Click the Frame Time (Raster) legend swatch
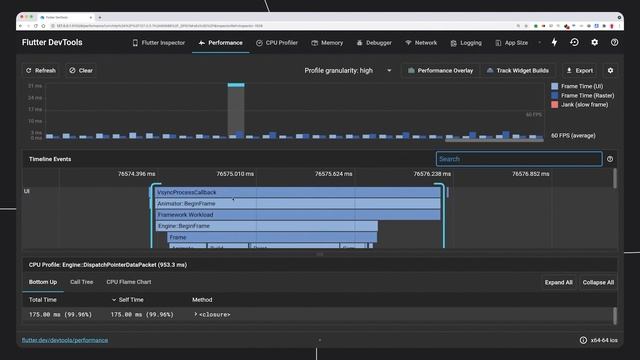The width and height of the screenshot is (640, 360). [554, 96]
